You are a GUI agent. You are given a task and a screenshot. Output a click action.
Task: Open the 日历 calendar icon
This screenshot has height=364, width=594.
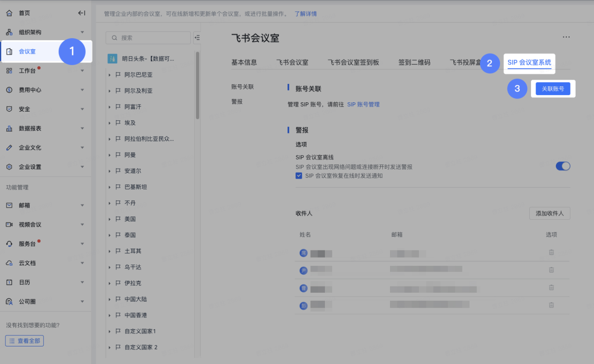tap(9, 282)
